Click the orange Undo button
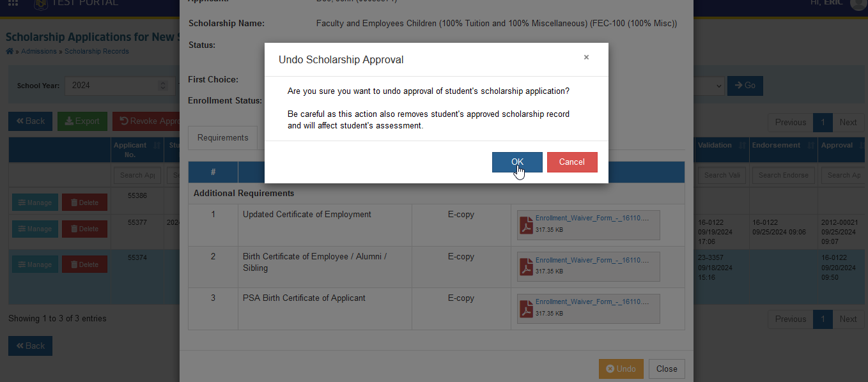Screen dimensions: 868x382 point(621,369)
